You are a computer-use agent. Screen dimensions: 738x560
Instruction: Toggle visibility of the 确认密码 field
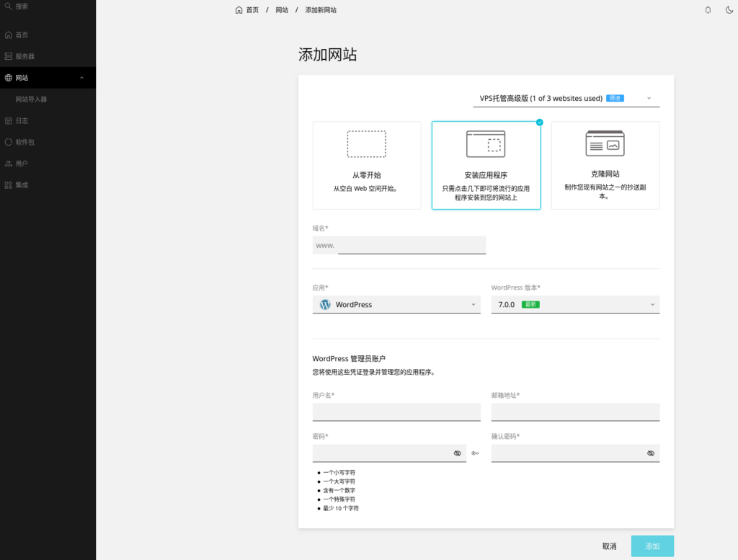(x=651, y=453)
